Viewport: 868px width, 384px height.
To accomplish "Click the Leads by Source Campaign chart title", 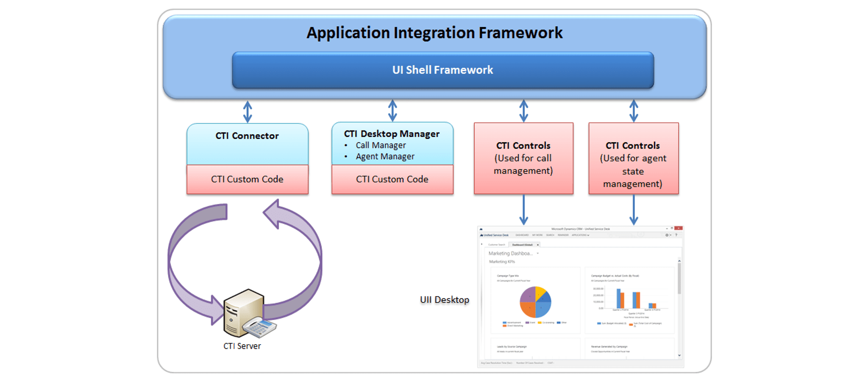I will coord(512,346).
